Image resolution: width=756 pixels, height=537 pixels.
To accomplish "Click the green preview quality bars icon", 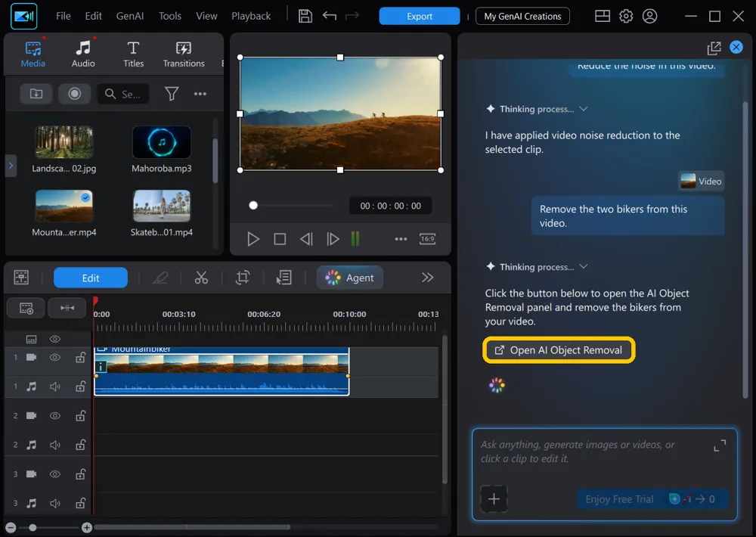I will pyautogui.click(x=355, y=239).
